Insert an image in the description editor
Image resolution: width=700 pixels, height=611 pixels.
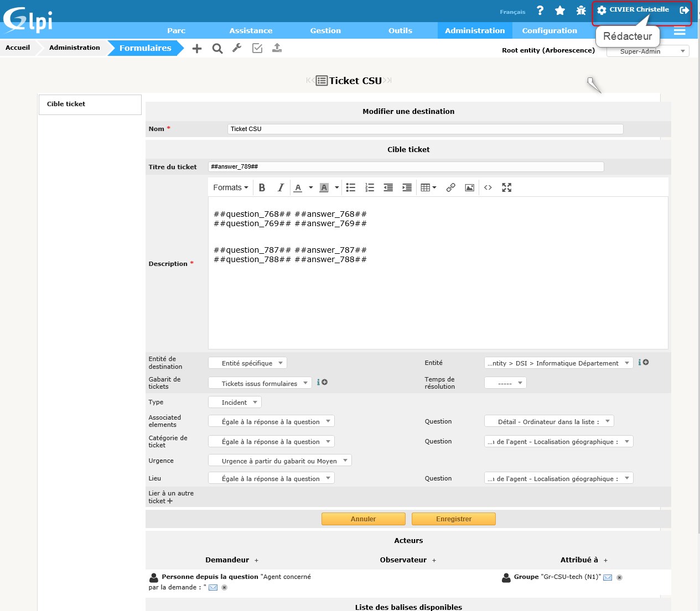469,187
